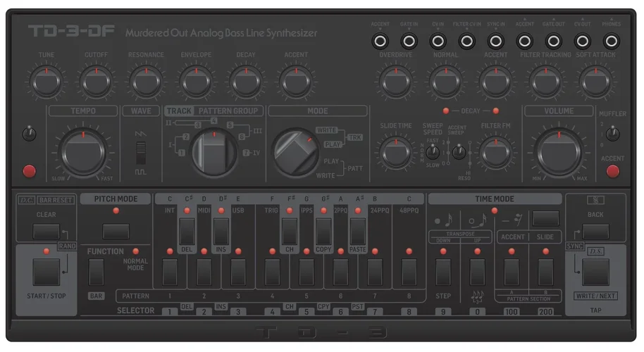Click the GATE OUT jack
This screenshot has width=644, height=352.
(x=554, y=41)
